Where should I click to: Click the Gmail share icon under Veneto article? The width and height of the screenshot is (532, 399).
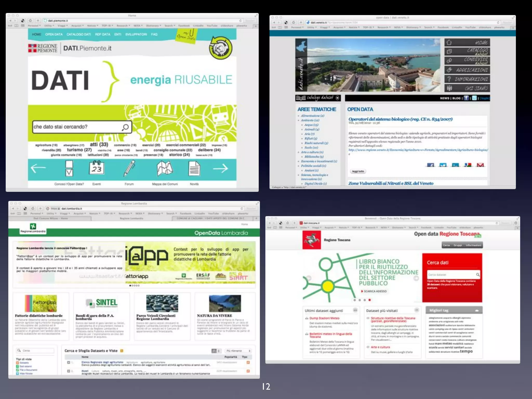[480, 165]
